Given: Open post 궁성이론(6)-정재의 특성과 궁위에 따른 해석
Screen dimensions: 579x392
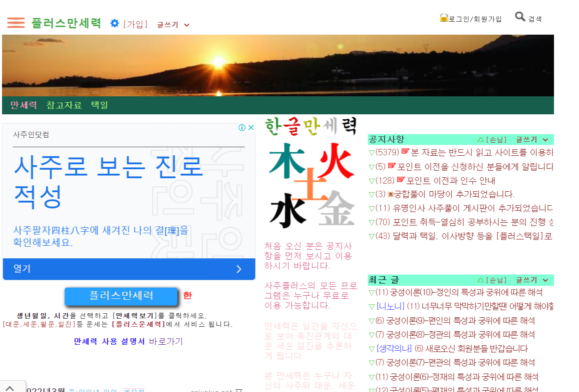Looking at the screenshot, I should coord(464,377).
